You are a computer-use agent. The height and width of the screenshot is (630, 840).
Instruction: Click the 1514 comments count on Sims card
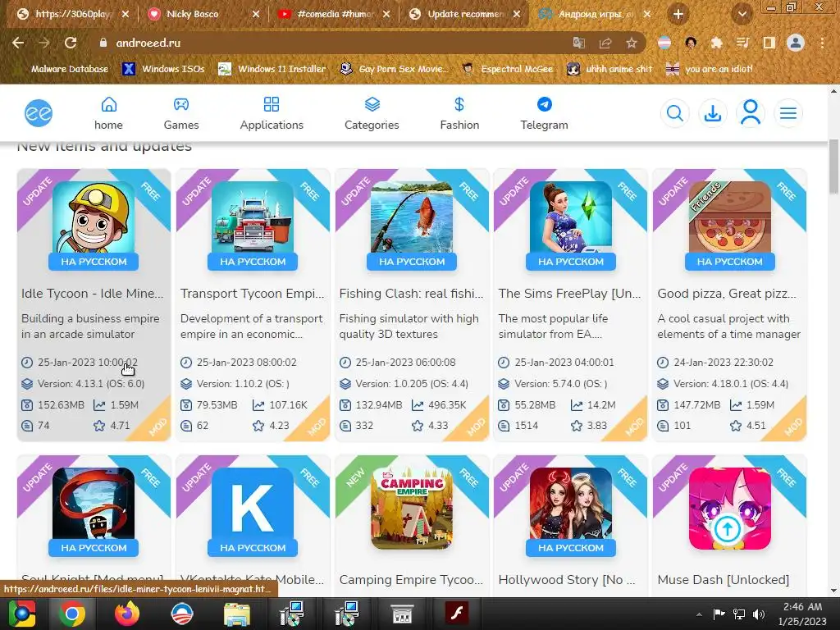pyautogui.click(x=518, y=426)
